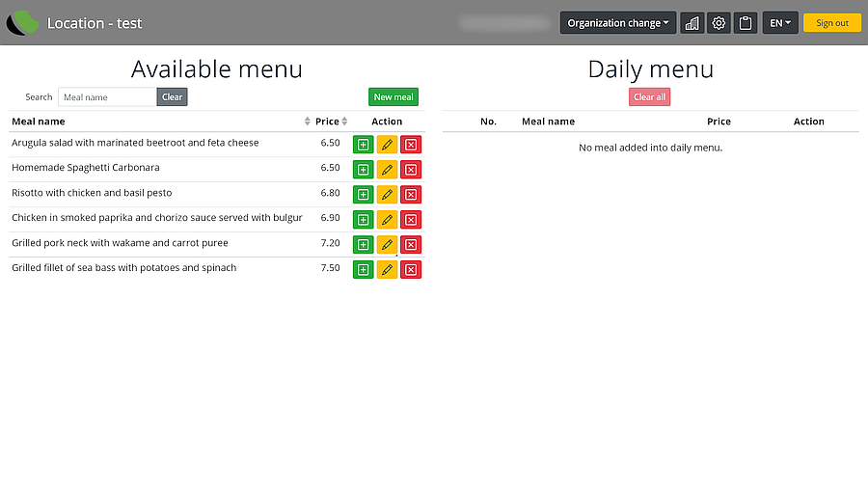
Task: Open Organization change dropdown
Action: pyautogui.click(x=618, y=23)
